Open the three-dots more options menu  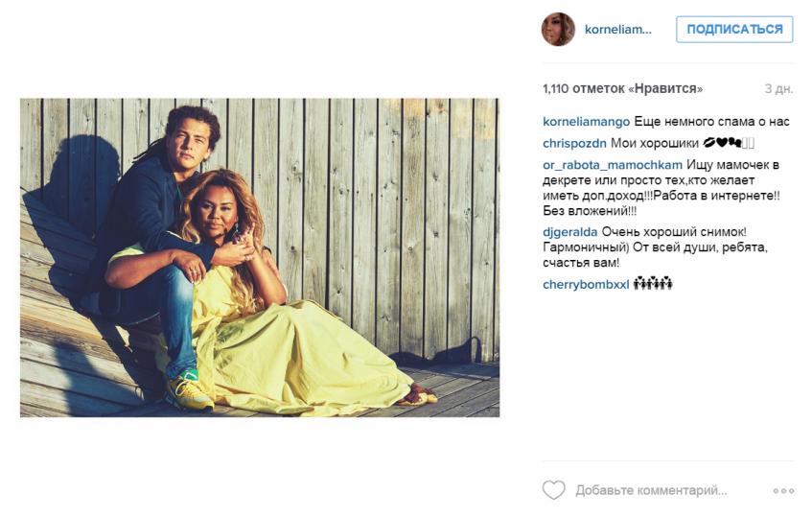(x=783, y=490)
